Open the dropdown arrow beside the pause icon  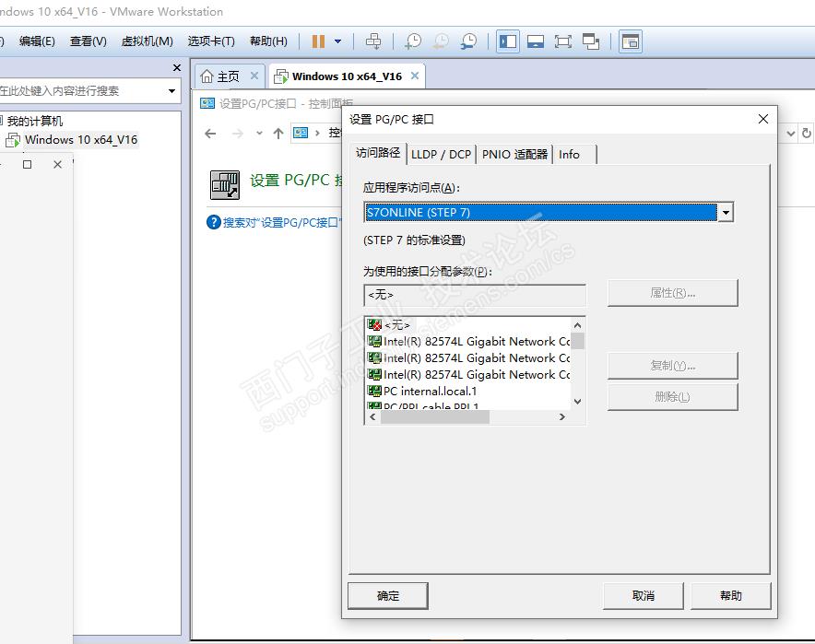click(337, 41)
